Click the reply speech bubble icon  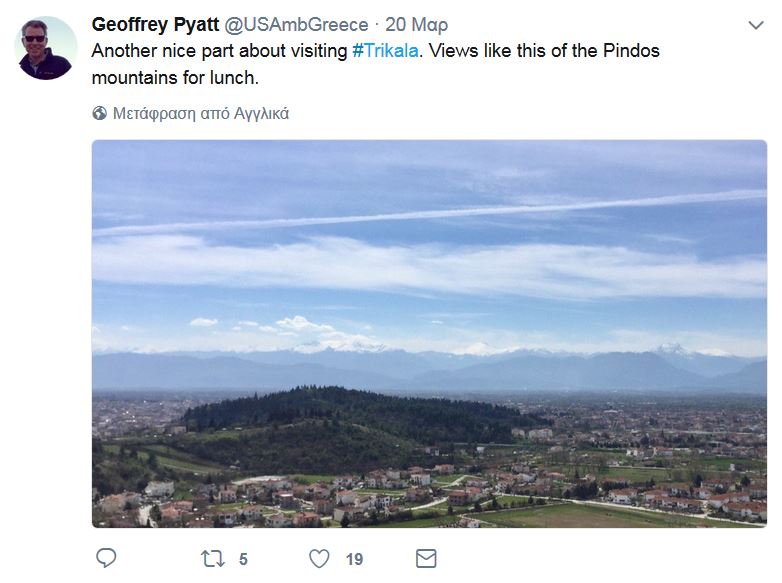click(106, 558)
